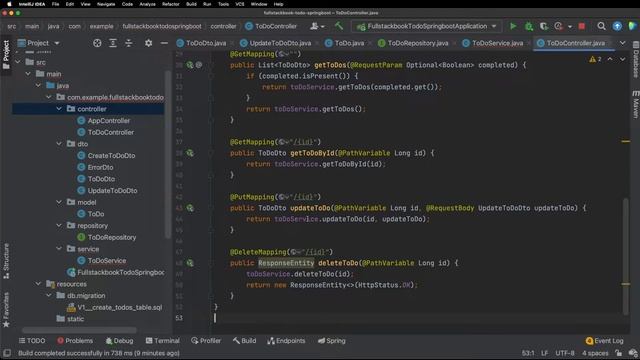Click gutter endpoint icon beside getToDos method
640x360 pixels.
[190, 65]
